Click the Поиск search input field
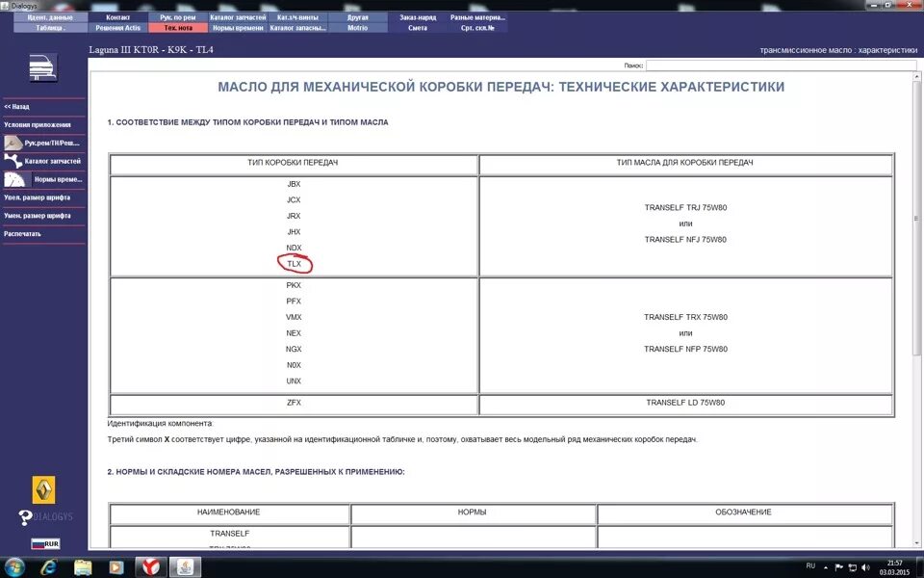The image size is (924, 578). (x=781, y=66)
